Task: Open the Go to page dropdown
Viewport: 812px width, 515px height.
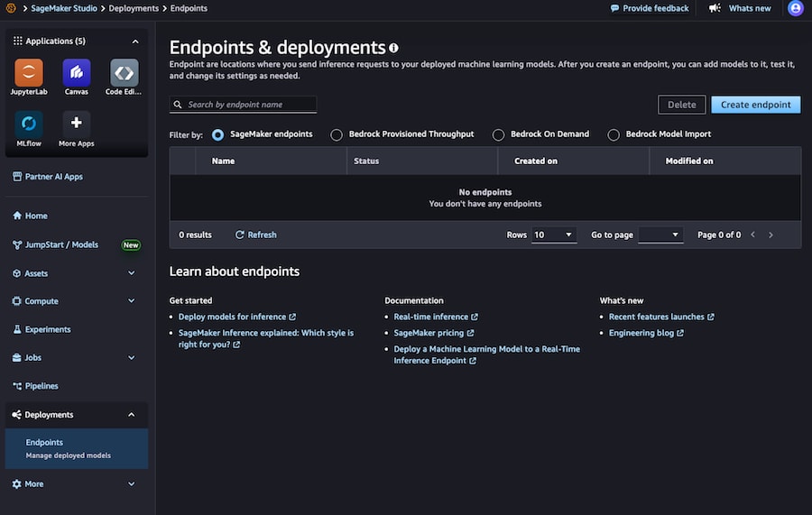Action: (660, 235)
